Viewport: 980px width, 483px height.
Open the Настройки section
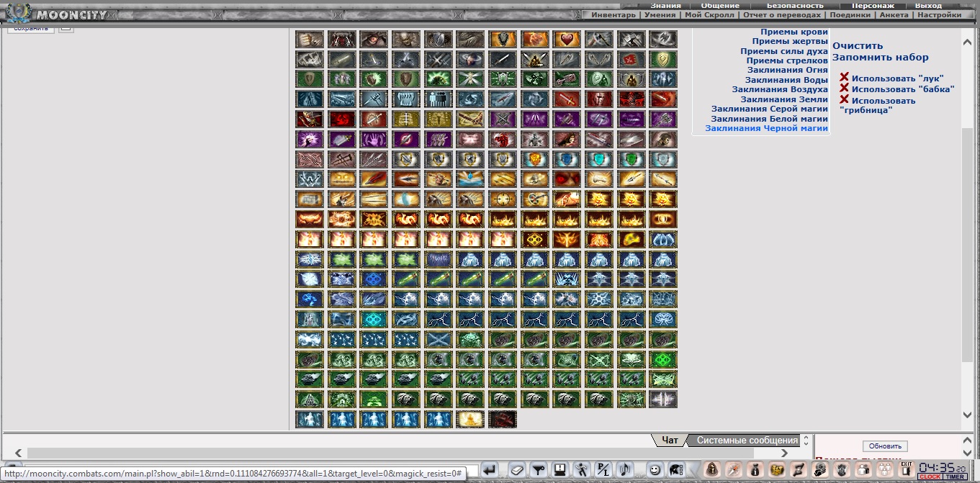(x=940, y=14)
